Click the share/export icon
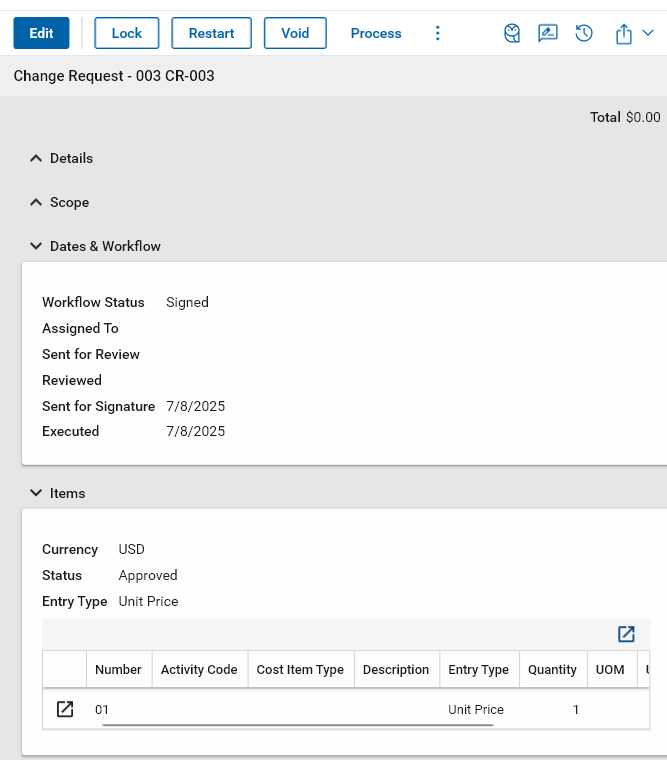The image size is (667, 760). [x=624, y=34]
